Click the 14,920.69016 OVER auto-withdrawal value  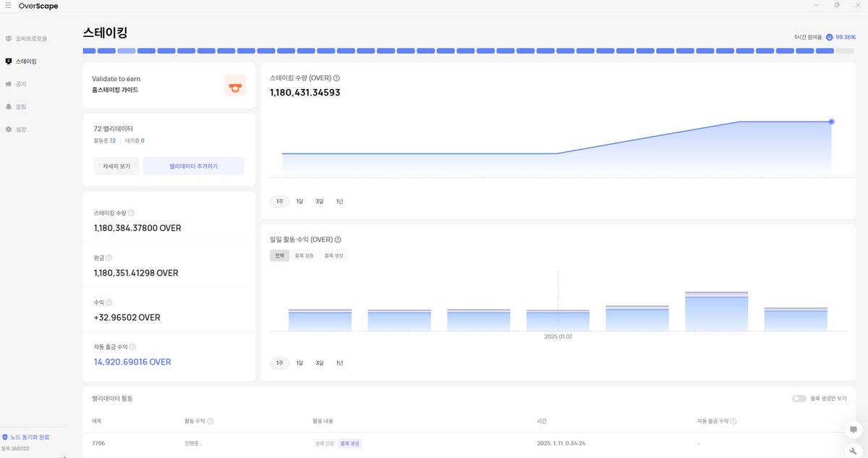coord(132,362)
